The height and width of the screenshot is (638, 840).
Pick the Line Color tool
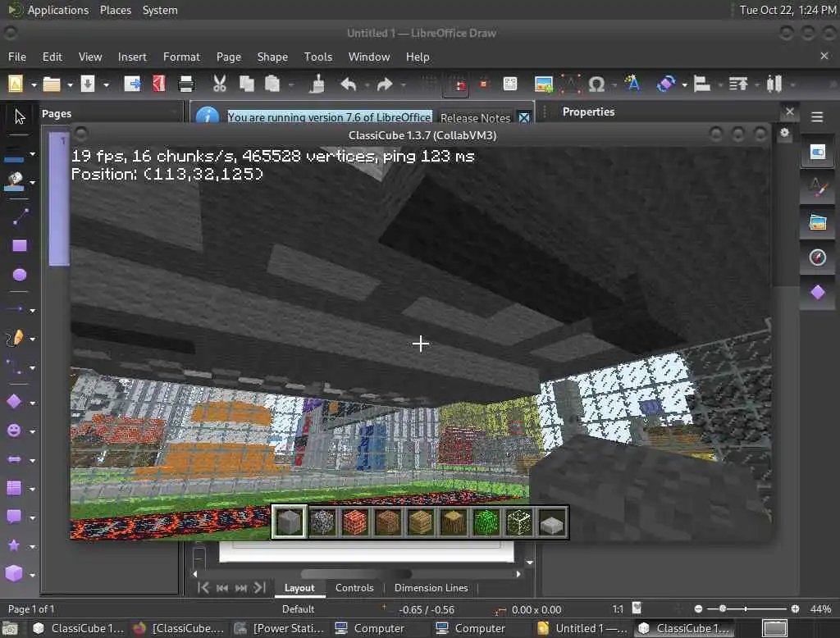coord(15,154)
